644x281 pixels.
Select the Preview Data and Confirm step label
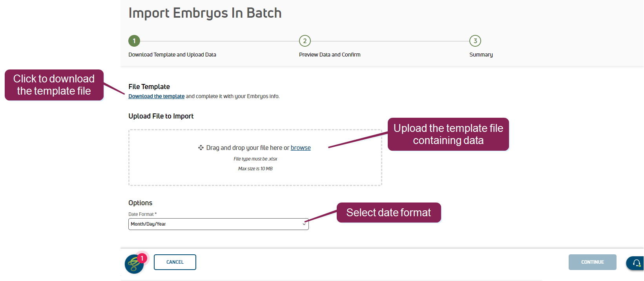330,55
